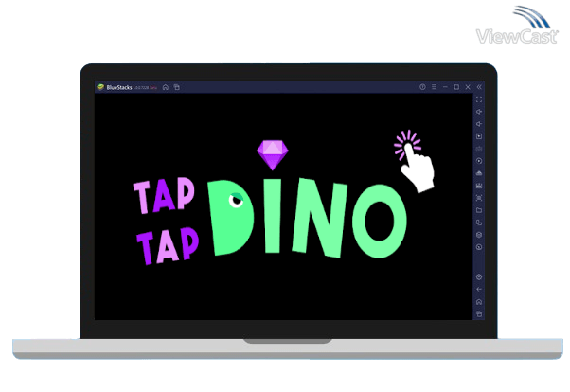Open the BlueStacks home screen from title bar

click(x=166, y=87)
